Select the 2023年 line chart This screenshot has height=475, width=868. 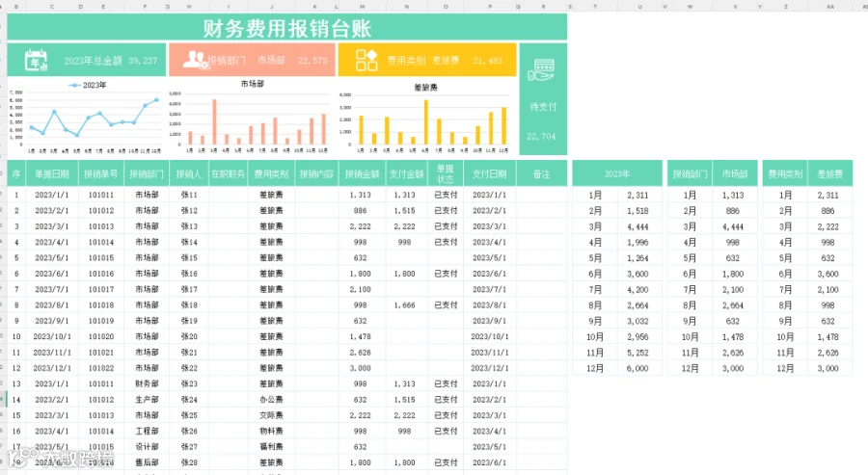(x=87, y=117)
